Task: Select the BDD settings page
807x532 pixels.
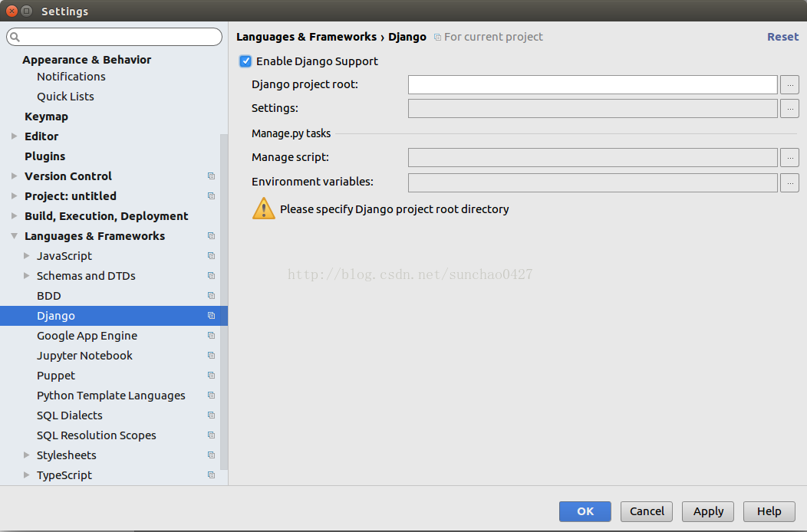Action: point(49,295)
